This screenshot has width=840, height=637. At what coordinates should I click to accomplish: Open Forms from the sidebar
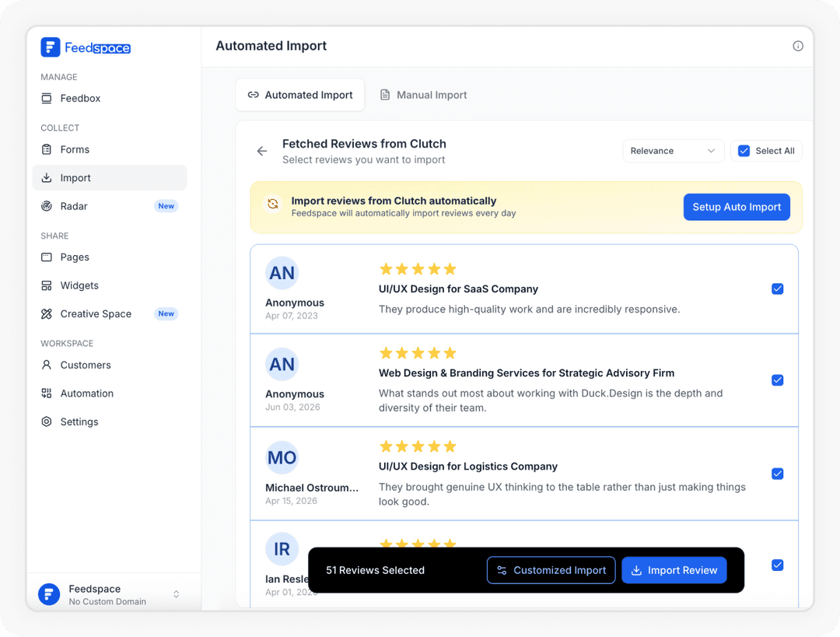click(110, 149)
